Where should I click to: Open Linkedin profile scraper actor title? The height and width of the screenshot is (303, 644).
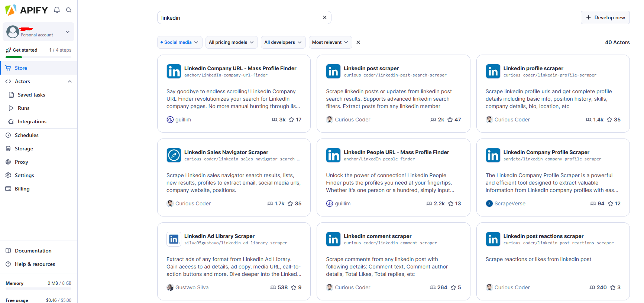pyautogui.click(x=533, y=68)
